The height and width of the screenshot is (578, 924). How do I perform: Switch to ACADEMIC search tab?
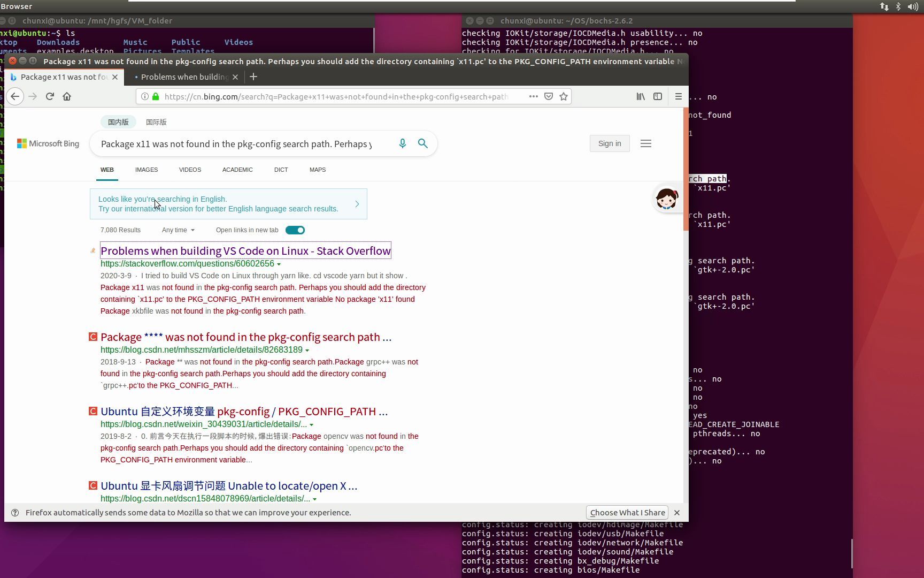(x=237, y=170)
